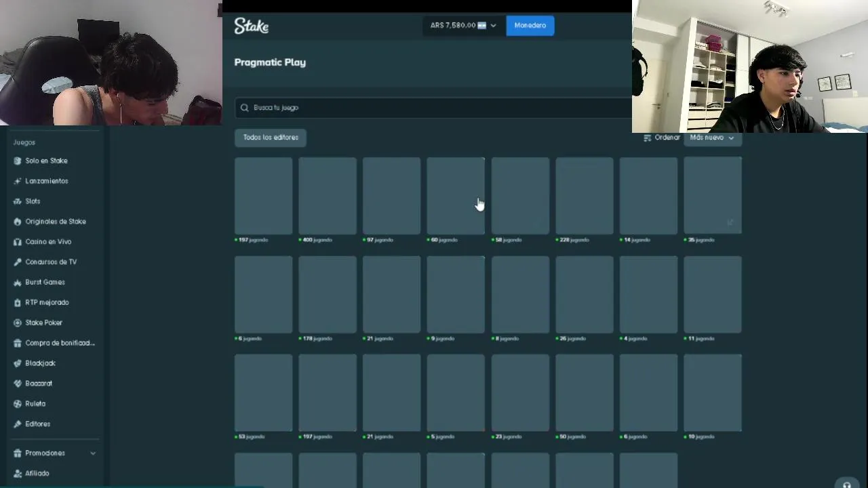Click the Burst Games icon
This screenshot has width=868, height=488.
18,282
